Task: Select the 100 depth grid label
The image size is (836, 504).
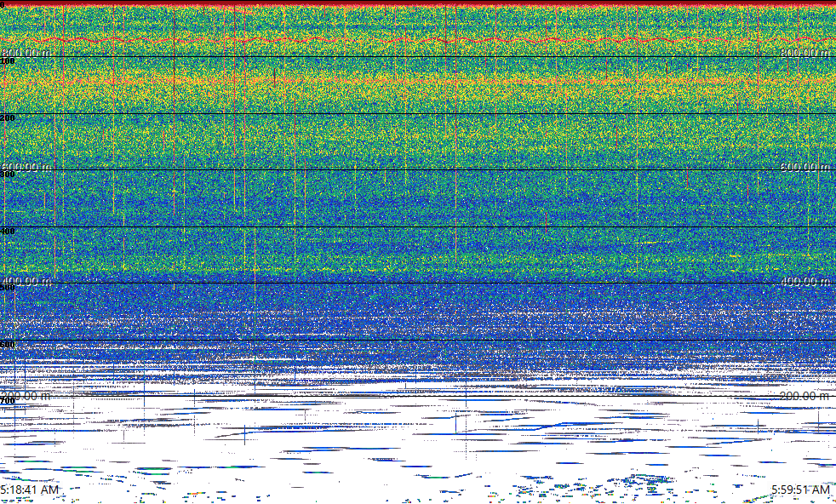Action: tap(8, 61)
